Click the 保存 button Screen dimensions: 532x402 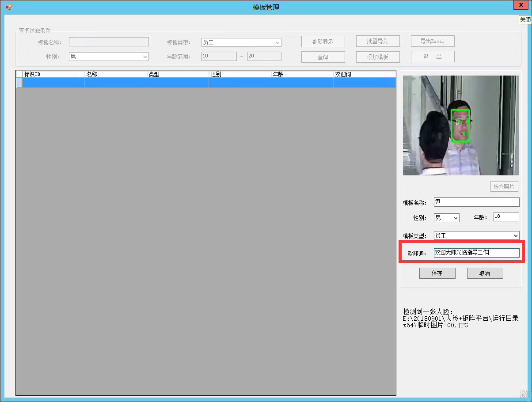click(x=437, y=273)
